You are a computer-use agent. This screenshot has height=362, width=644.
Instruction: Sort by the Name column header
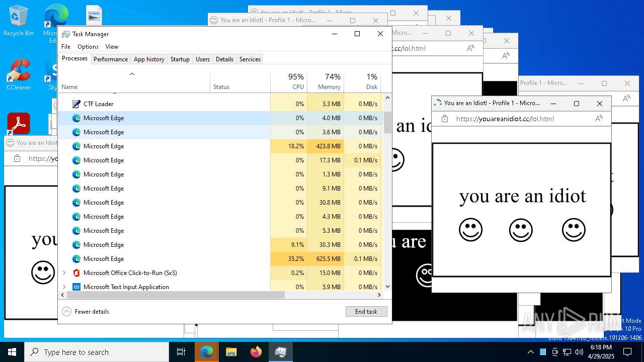(134, 82)
